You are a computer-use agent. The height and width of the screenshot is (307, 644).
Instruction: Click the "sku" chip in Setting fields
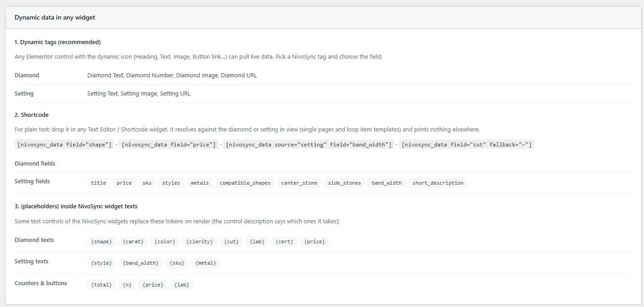coord(147,183)
